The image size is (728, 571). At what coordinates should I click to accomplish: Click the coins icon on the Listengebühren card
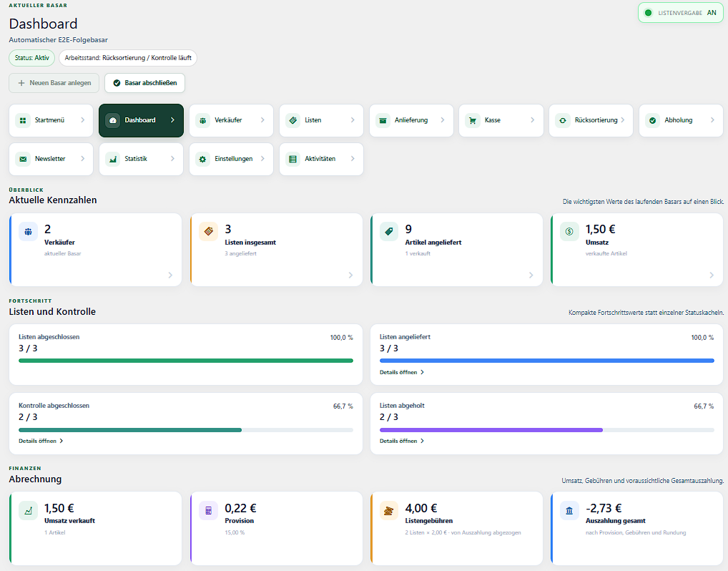pyautogui.click(x=389, y=511)
